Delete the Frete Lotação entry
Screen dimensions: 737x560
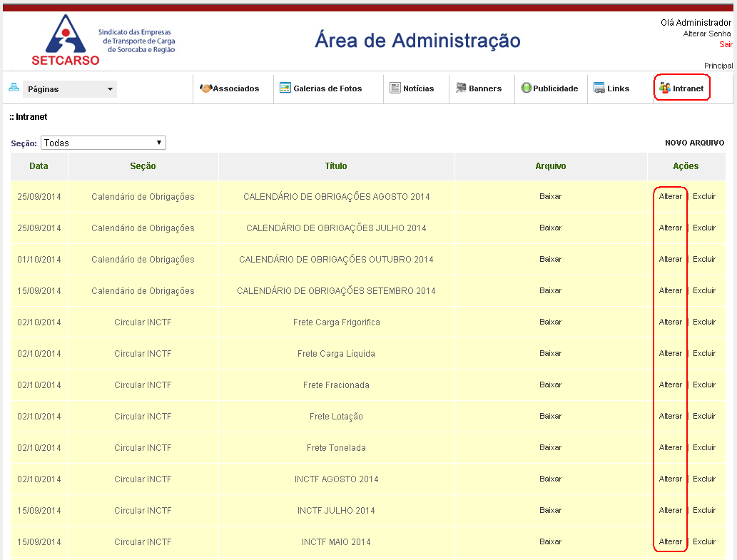coord(704,416)
